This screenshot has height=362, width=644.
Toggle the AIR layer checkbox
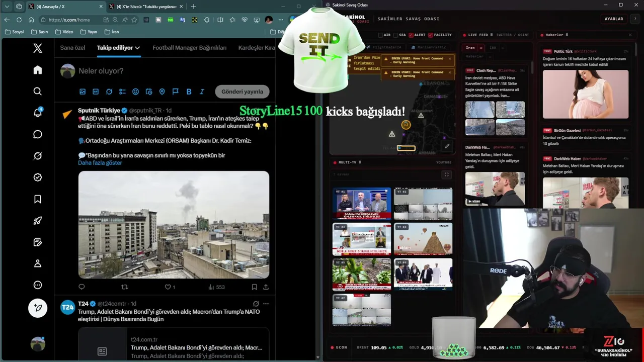click(x=381, y=35)
